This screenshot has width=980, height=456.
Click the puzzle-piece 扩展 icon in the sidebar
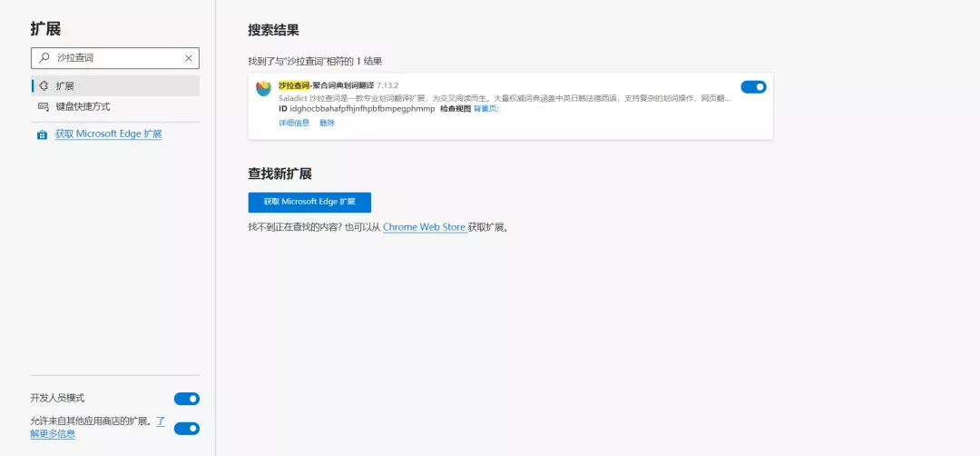(44, 85)
